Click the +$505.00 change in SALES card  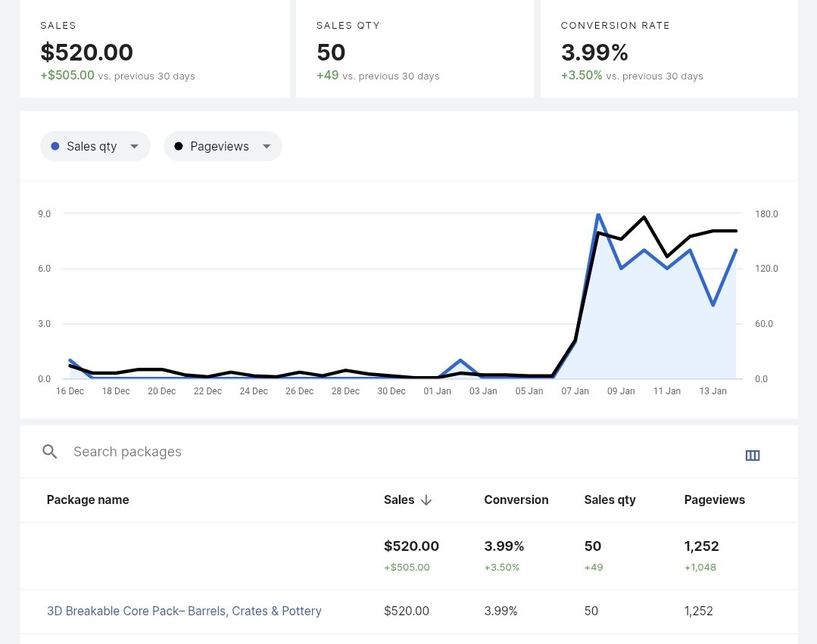67,76
